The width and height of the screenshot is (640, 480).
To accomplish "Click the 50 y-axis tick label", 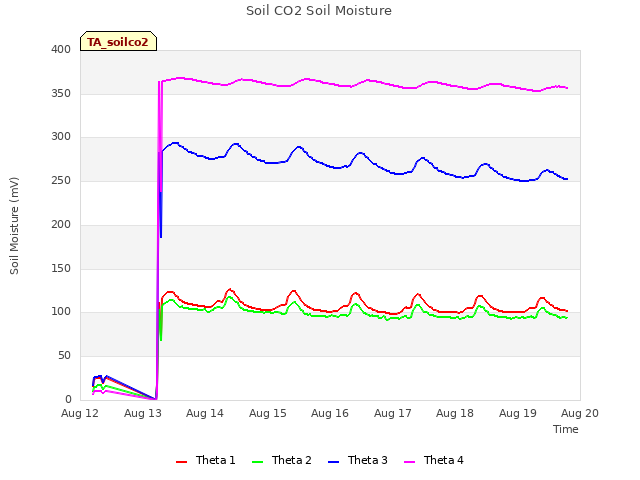I will tap(64, 356).
